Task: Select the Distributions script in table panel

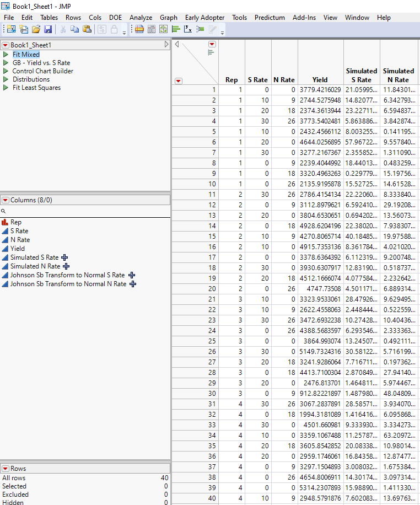Action: pyautogui.click(x=31, y=79)
